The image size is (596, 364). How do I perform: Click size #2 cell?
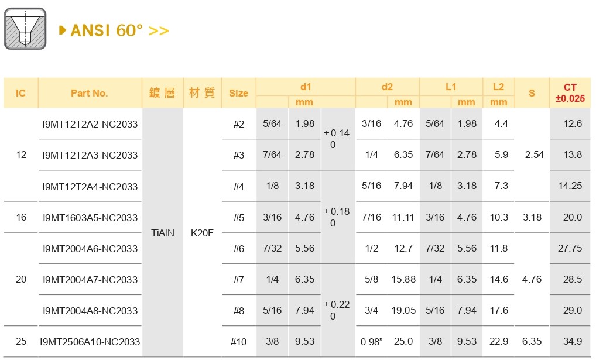click(x=239, y=124)
